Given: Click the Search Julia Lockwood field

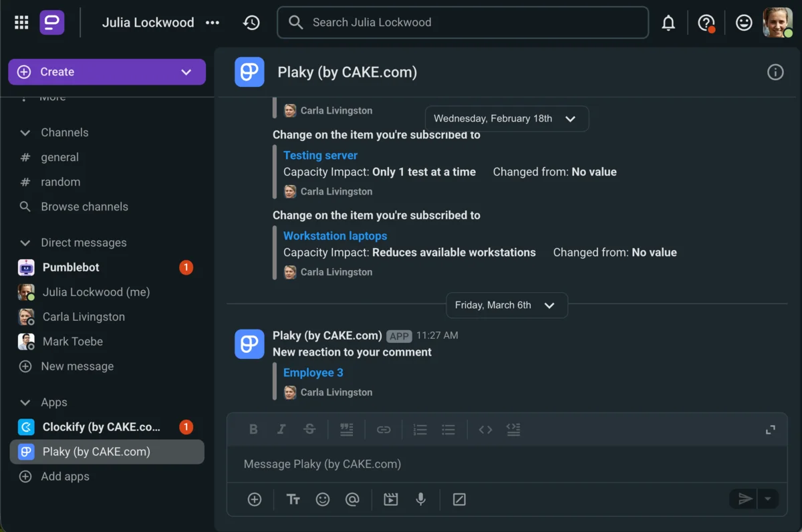Looking at the screenshot, I should coord(462,23).
